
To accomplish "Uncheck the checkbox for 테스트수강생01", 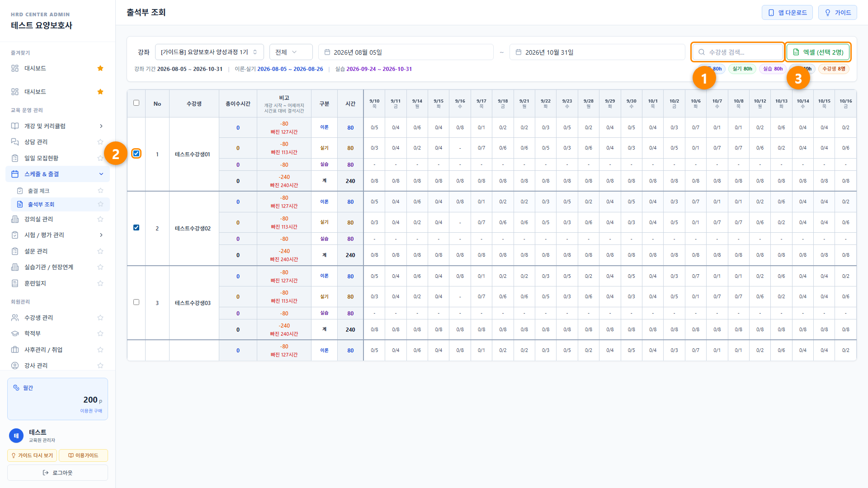I will (x=136, y=154).
